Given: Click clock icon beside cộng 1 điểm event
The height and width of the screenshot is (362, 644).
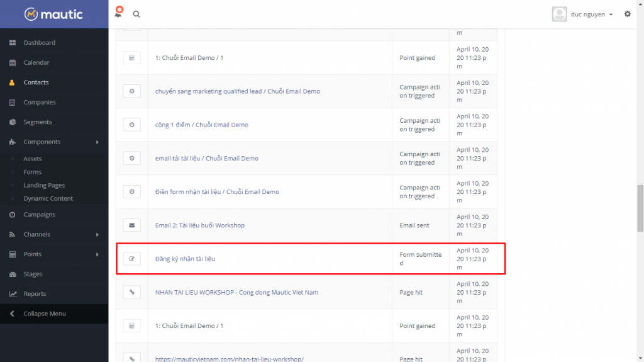Looking at the screenshot, I should pos(131,125).
